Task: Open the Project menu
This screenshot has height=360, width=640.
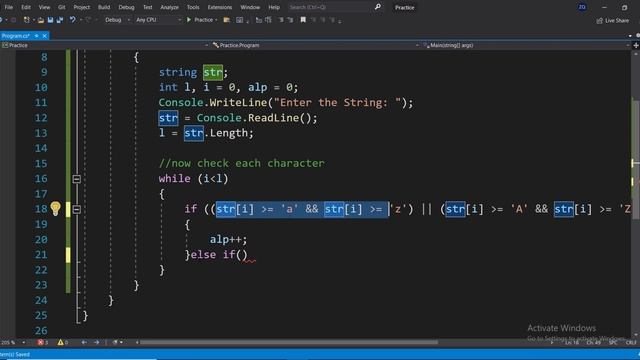Action: 82,7
